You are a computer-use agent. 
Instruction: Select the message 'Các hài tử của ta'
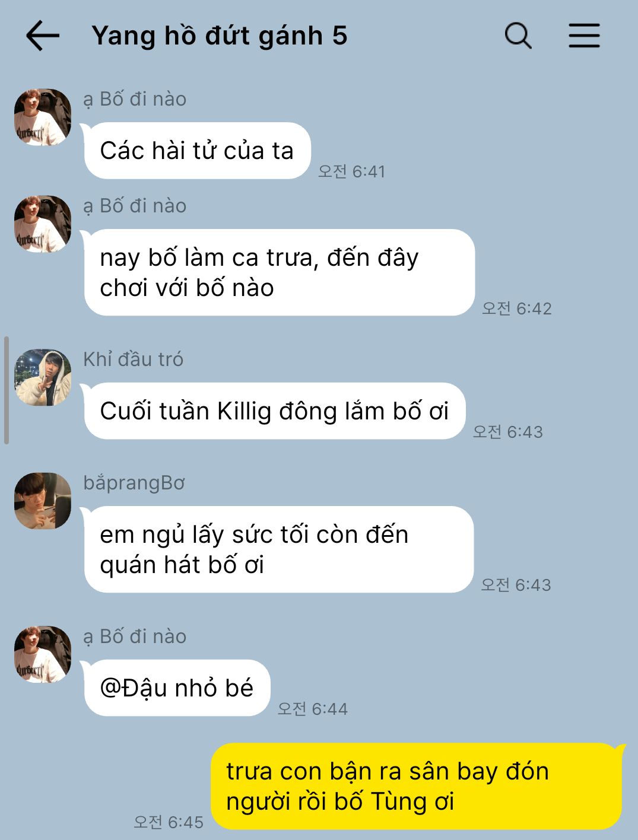pyautogui.click(x=197, y=151)
